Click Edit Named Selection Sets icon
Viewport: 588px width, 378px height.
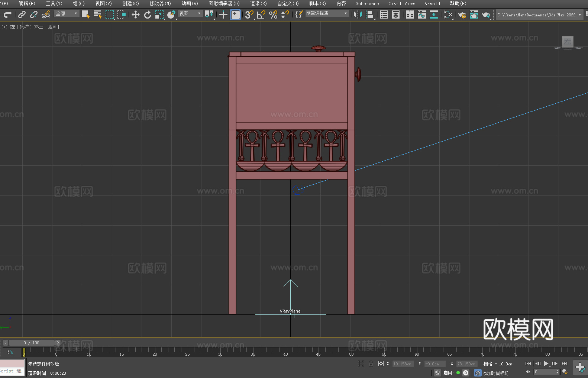coord(299,14)
